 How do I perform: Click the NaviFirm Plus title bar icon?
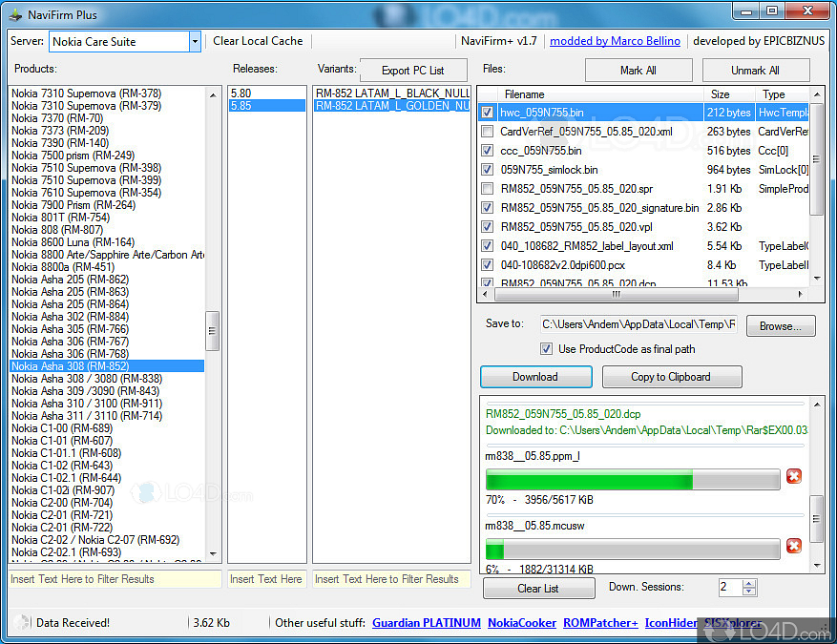11,14
